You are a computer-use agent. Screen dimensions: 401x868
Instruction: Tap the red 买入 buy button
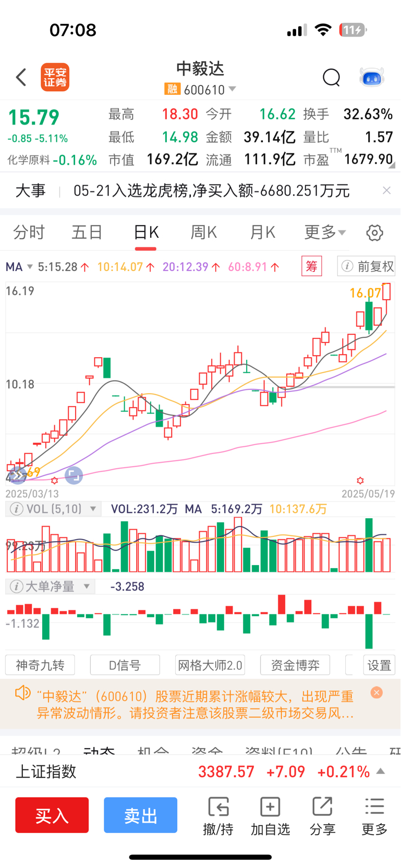pyautogui.click(x=52, y=815)
